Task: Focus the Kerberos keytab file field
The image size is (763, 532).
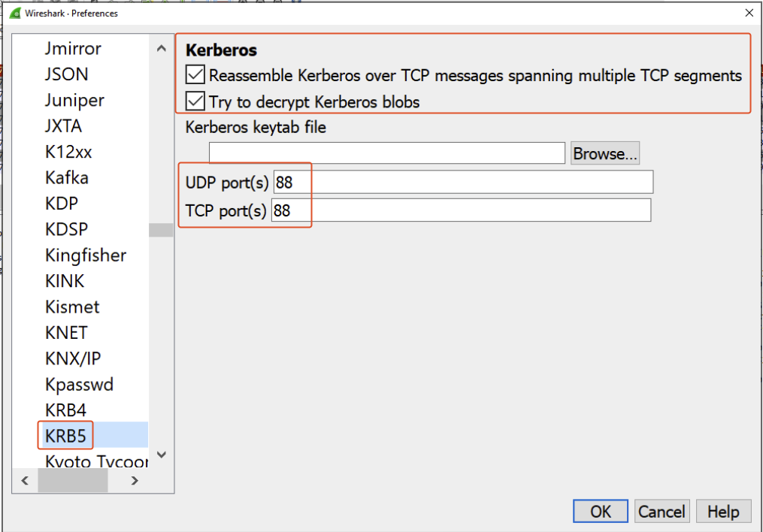Action: pos(386,153)
